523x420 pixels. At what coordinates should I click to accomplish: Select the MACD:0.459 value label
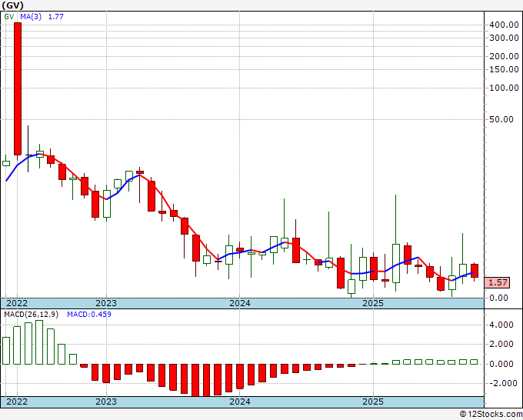pyautogui.click(x=90, y=314)
